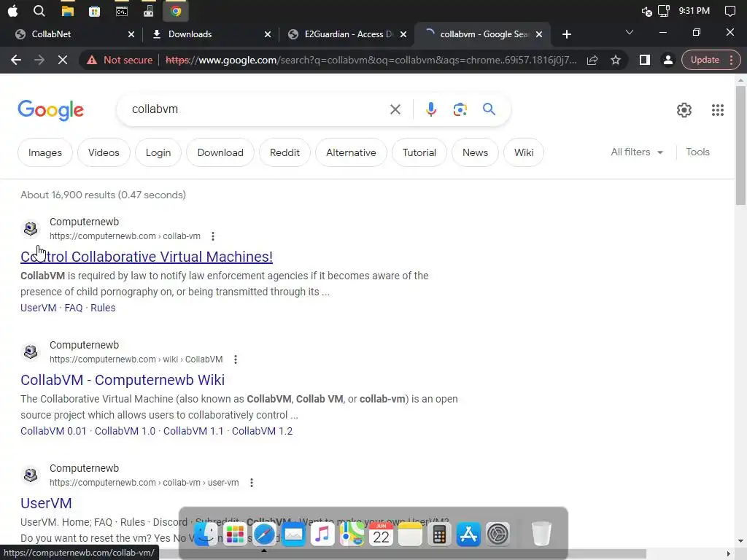The height and width of the screenshot is (560, 747).
Task: Click the blue search magnifier button
Action: pyautogui.click(x=489, y=109)
